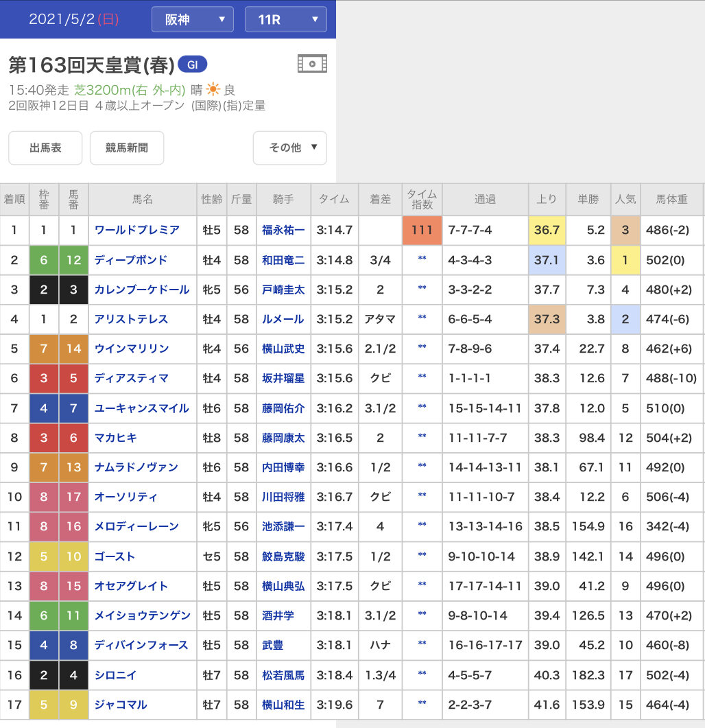705x728 pixels.
Task: Open horse カレンブーケドール link
Action: 142,290
